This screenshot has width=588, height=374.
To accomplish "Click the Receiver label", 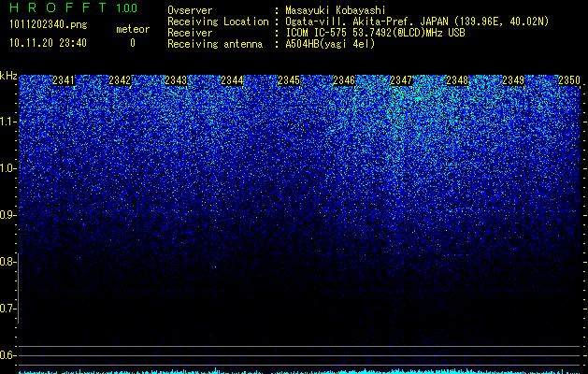I will coord(190,33).
